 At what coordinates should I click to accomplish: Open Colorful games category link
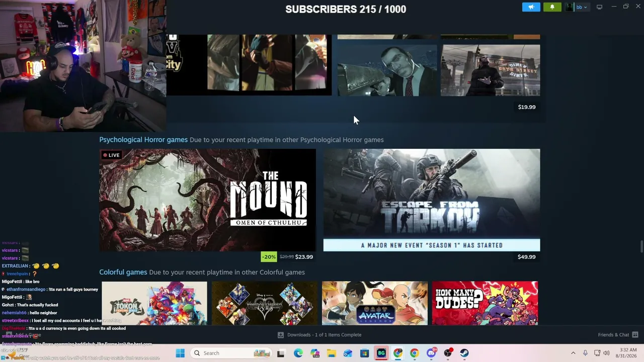123,272
